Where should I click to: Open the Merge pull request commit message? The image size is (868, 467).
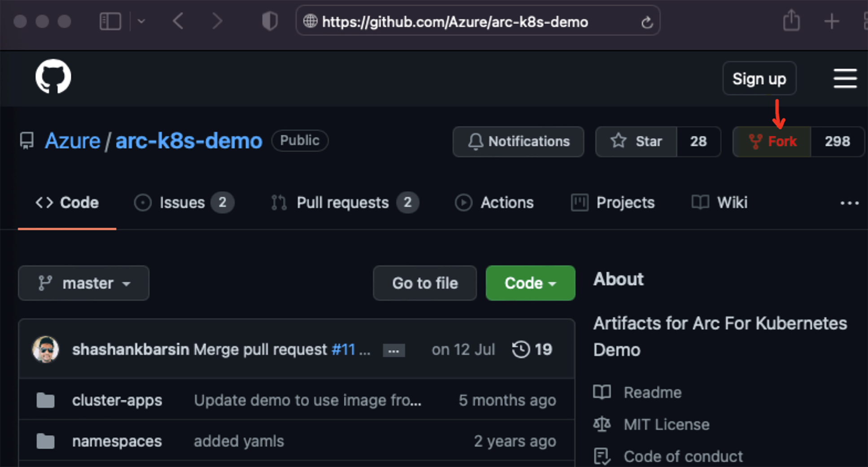point(260,350)
